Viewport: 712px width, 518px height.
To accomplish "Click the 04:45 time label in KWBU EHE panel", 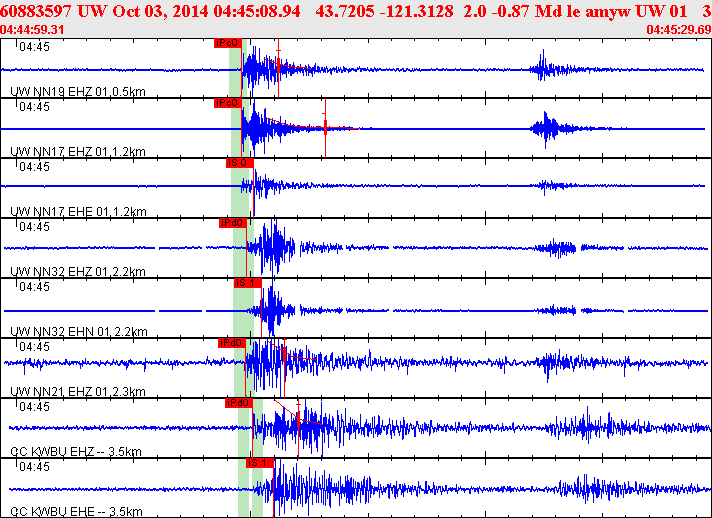I will tap(35, 466).
